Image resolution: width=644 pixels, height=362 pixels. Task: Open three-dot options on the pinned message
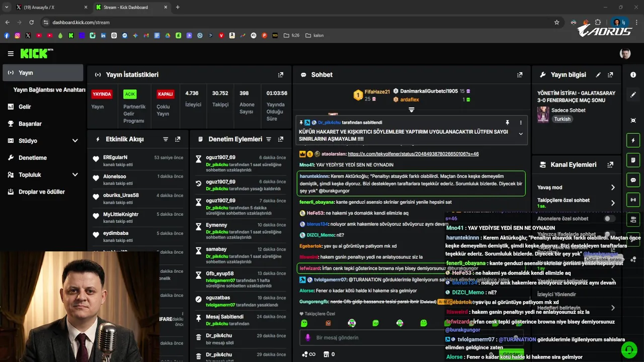point(521,122)
